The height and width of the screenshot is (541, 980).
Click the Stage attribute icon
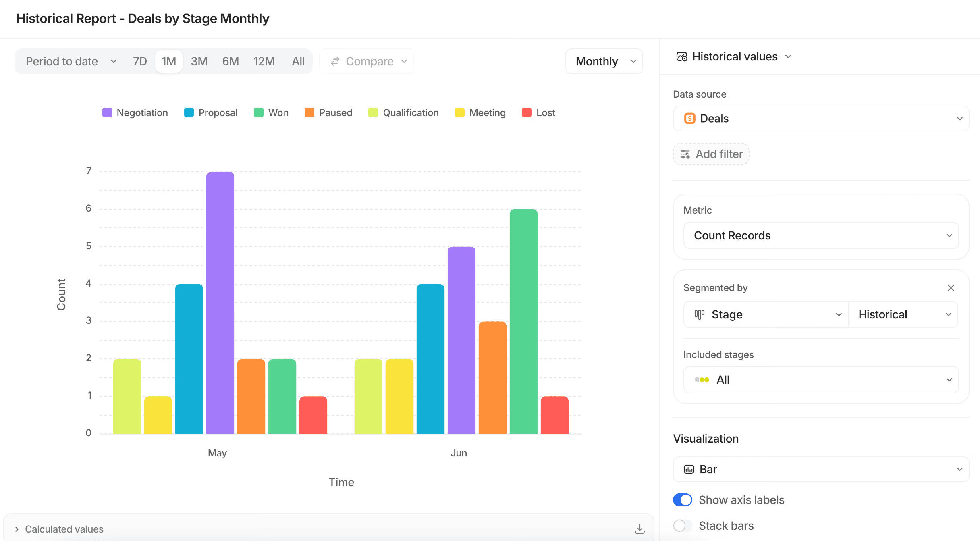pos(700,314)
